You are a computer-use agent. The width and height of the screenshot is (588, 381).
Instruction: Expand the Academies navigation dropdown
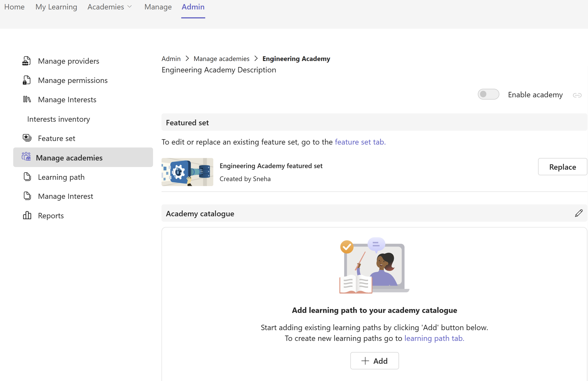[109, 6]
